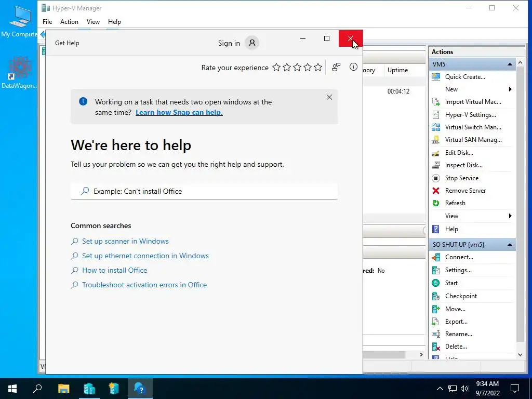Click the Actions pane scroll up arrow
Image resolution: width=532 pixels, height=399 pixels.
520,63
